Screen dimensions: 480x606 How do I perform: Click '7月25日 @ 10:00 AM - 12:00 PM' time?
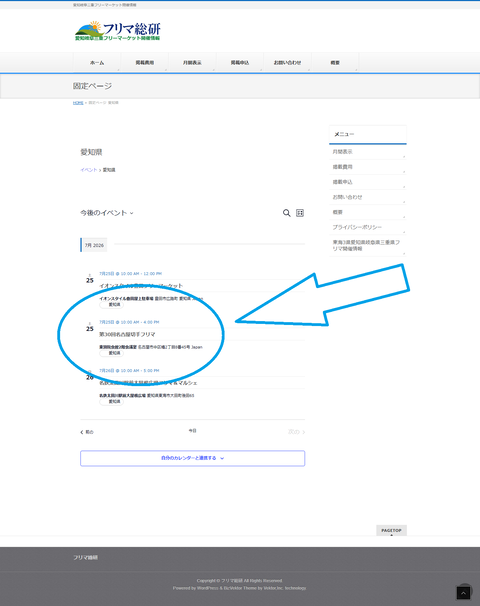[130, 274]
